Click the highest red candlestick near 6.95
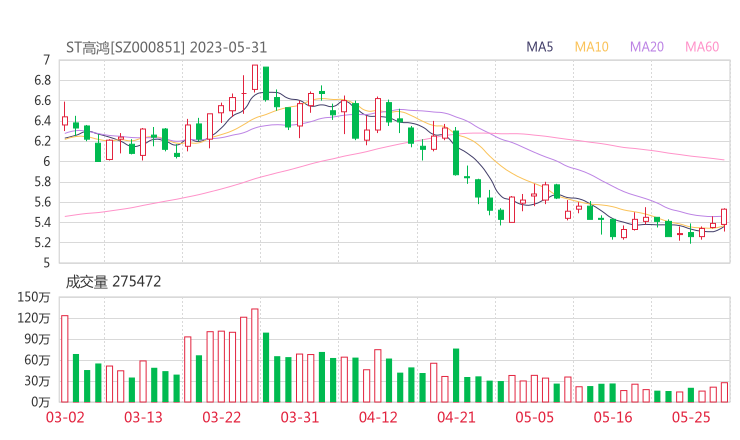Viewport: 740px width, 440px height. point(255,78)
